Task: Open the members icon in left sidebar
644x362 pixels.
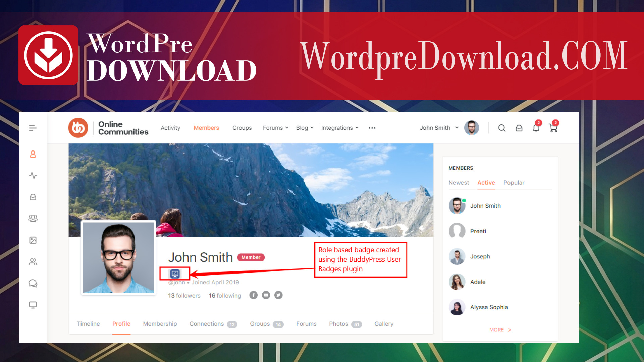Action: 33,262
